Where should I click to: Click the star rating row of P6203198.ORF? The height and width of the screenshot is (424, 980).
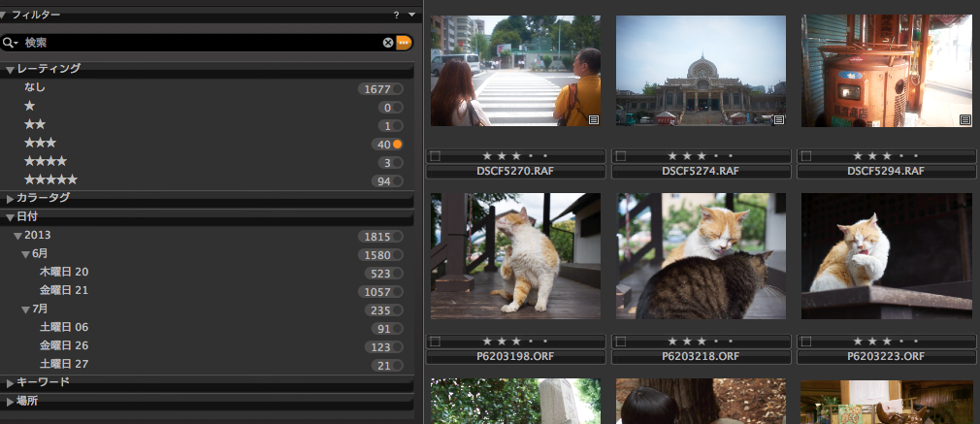(514, 342)
